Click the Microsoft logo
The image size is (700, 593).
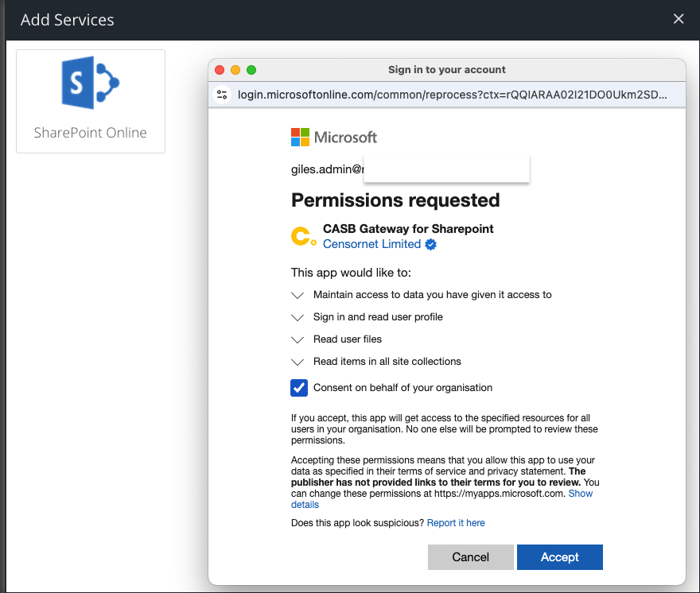pos(334,138)
